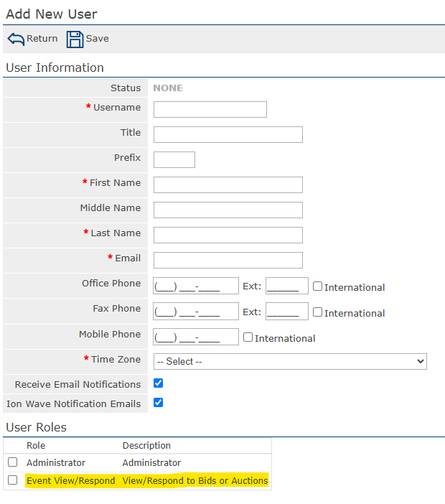
Task: Uncheck Ion Wave Notification Emails
Action: click(x=158, y=403)
